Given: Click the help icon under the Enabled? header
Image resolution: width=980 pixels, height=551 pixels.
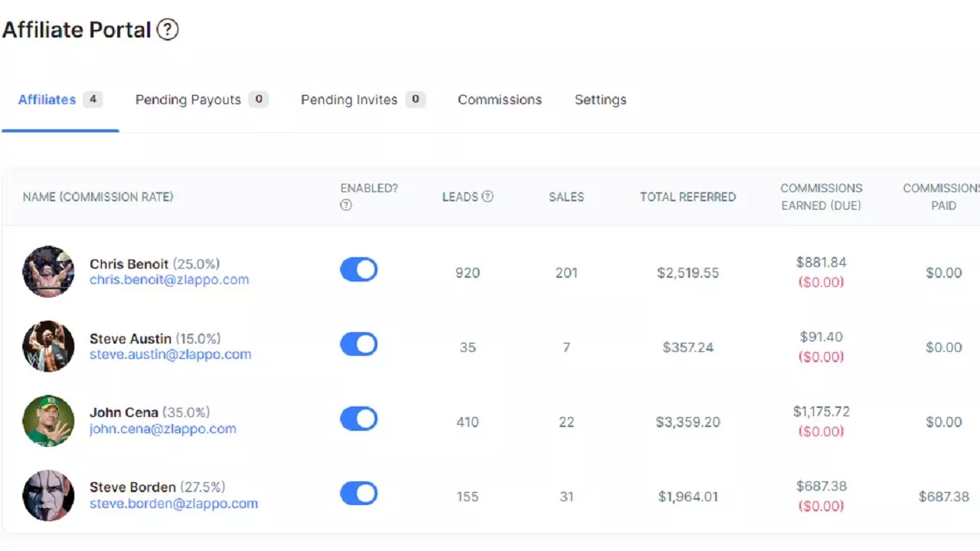Looking at the screenshot, I should (346, 205).
